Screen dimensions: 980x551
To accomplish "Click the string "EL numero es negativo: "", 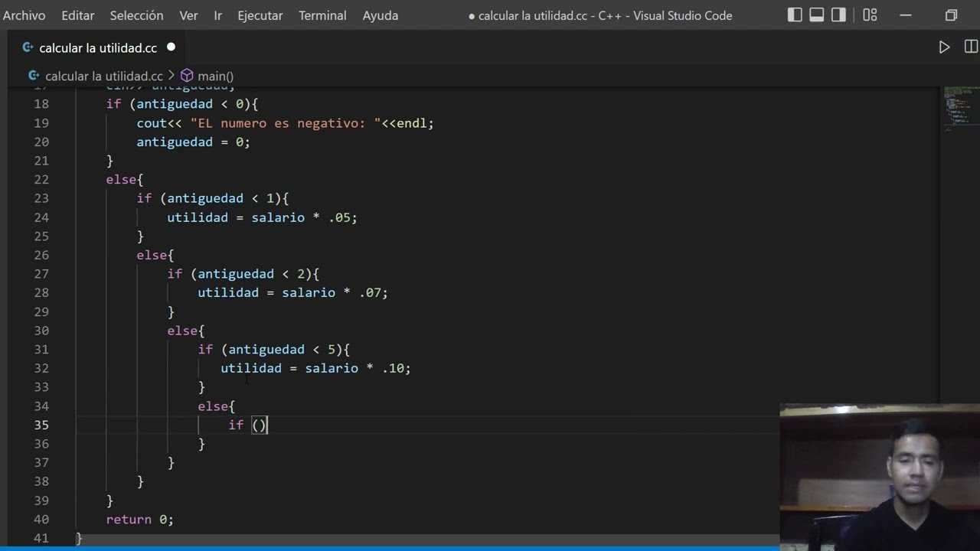I will pos(286,122).
